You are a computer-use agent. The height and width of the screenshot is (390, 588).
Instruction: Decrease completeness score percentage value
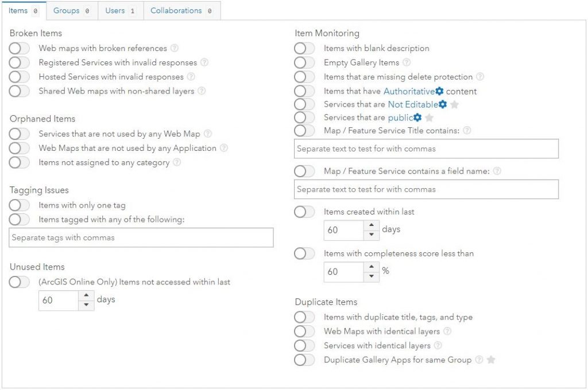click(372, 276)
